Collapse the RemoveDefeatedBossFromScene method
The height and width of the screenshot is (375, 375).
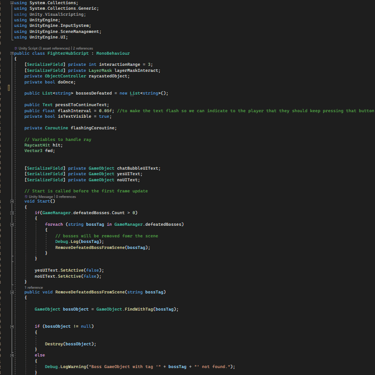coord(12,292)
